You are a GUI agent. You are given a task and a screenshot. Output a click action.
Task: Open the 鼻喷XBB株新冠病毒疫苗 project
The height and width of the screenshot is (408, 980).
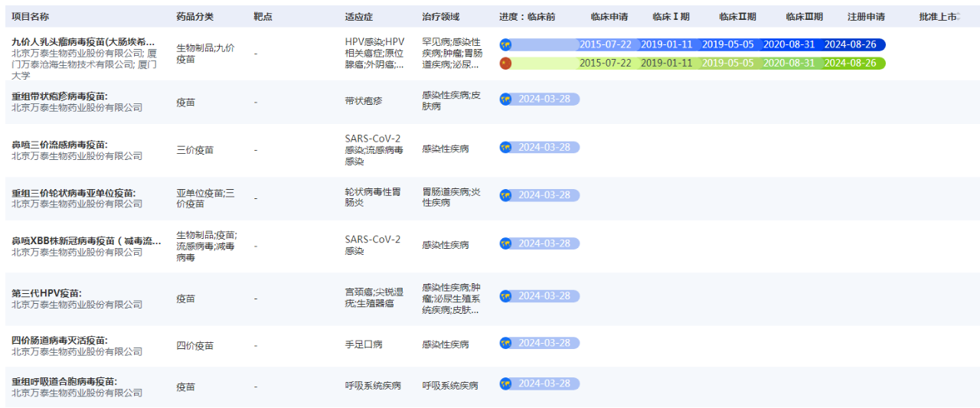coord(87,241)
